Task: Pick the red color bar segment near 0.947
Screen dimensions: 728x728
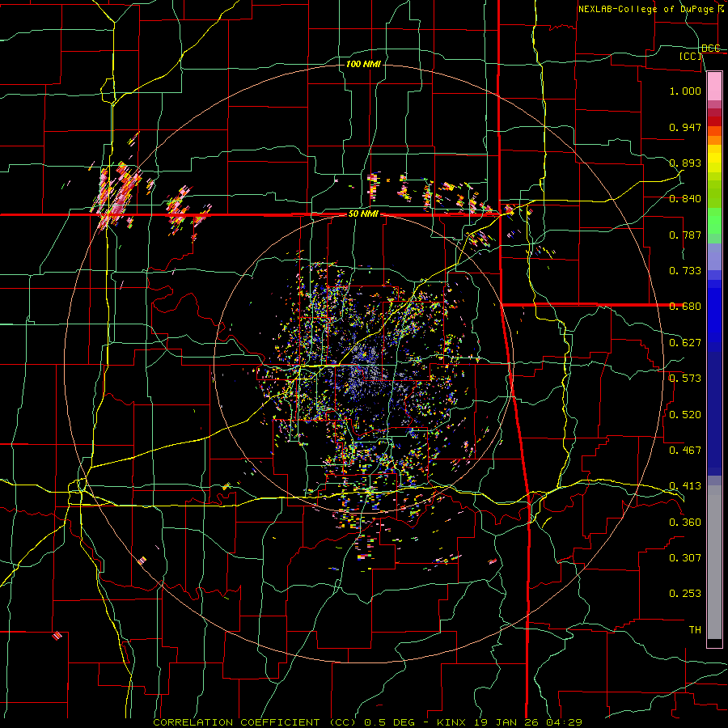Action: [x=714, y=121]
